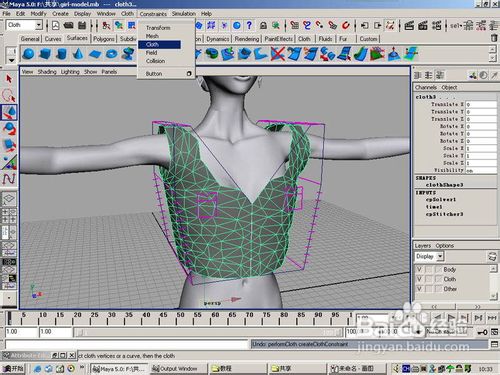500x375 pixels.
Task: Toggle visibility of the Cloth layer
Action: [x=419, y=279]
